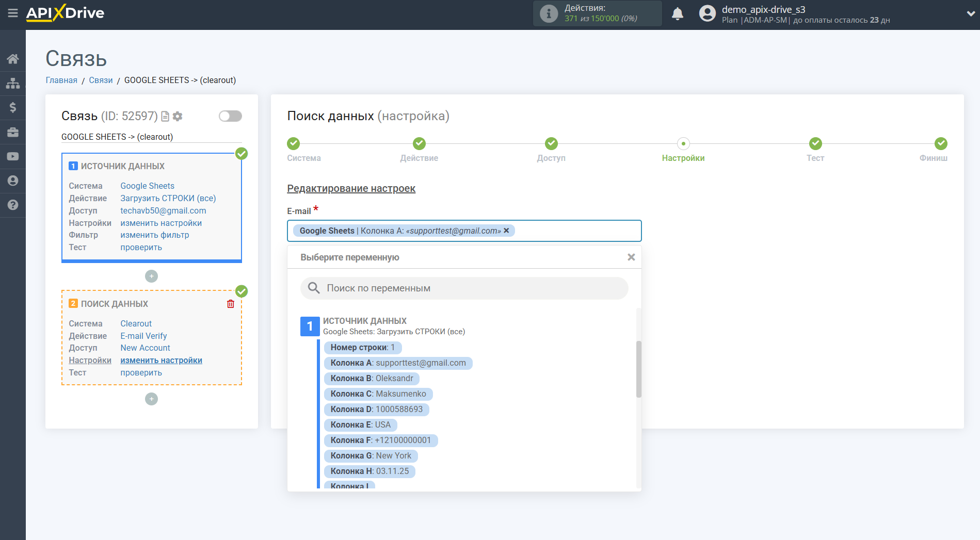Viewport: 980px width, 540px height.
Task: Open the YouTube video icon in the sidebar
Action: click(13, 156)
